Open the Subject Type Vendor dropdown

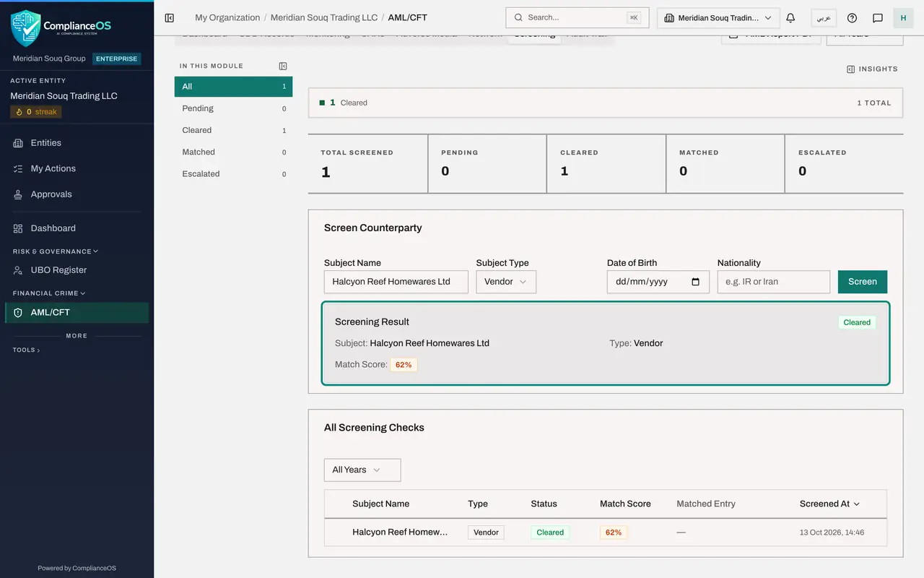(x=506, y=282)
